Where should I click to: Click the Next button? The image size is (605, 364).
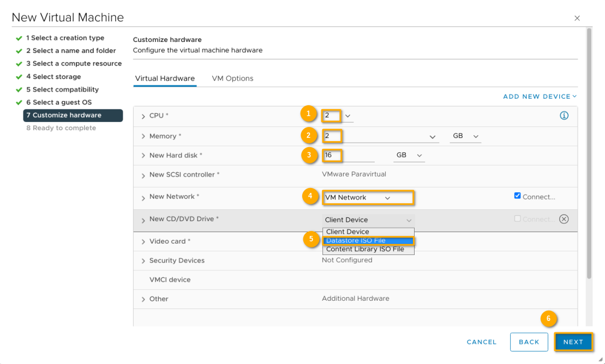573,342
